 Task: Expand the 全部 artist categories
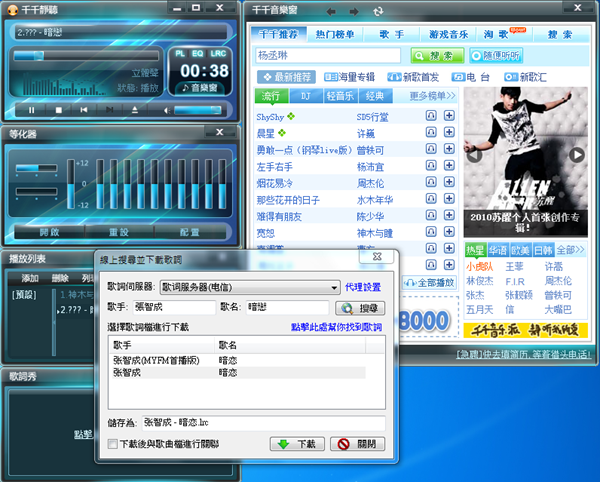point(572,250)
